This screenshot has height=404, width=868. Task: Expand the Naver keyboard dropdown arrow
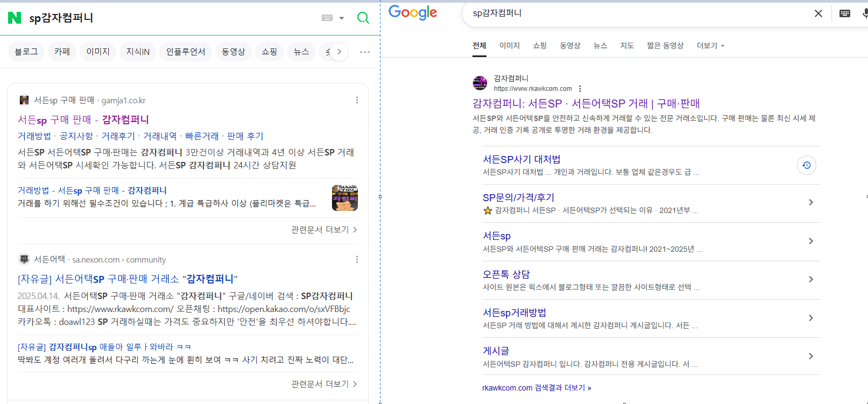click(342, 18)
